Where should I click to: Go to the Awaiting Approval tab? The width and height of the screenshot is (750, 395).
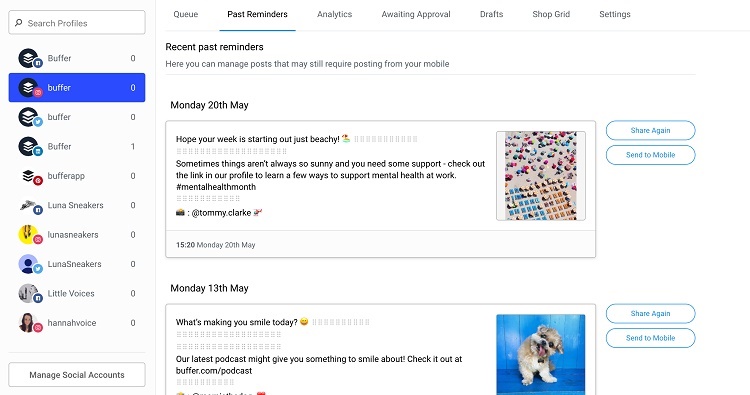pos(416,14)
